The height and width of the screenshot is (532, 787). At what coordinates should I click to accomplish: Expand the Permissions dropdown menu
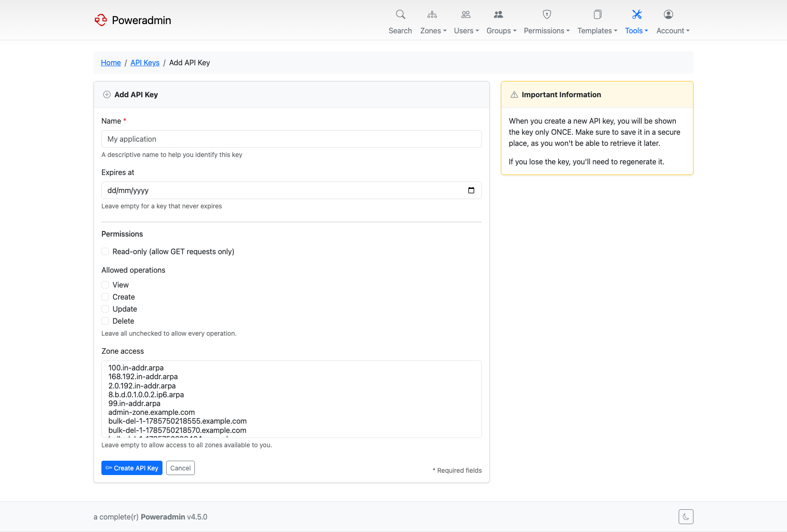click(547, 31)
